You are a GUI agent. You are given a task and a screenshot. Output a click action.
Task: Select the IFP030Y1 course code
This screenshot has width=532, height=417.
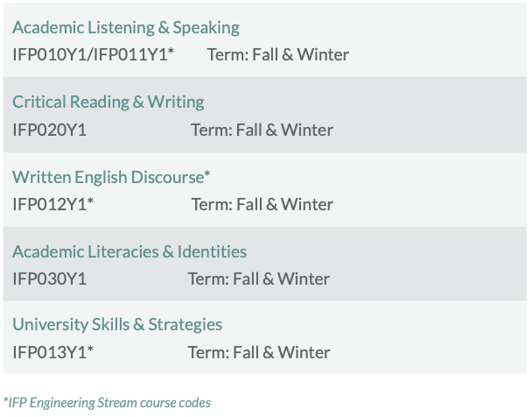(50, 279)
